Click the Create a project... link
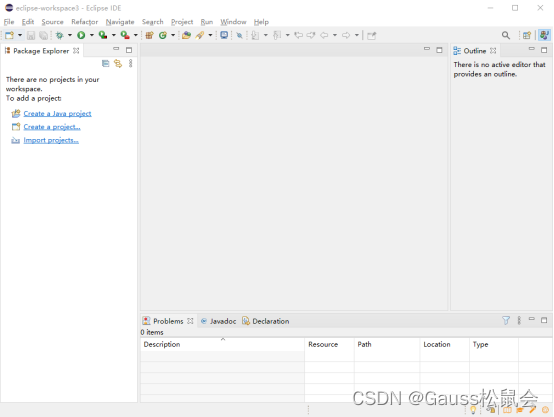This screenshot has width=554, height=417. pos(52,127)
